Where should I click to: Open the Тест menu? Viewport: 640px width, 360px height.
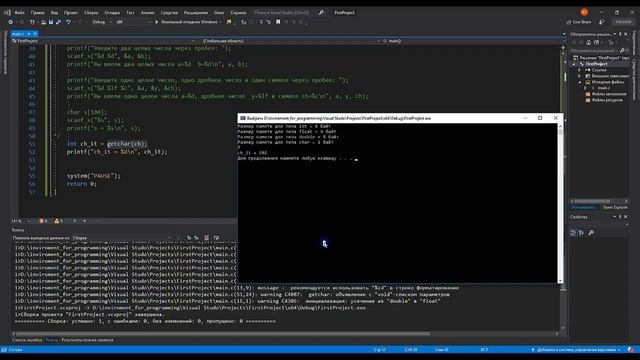[x=130, y=13]
